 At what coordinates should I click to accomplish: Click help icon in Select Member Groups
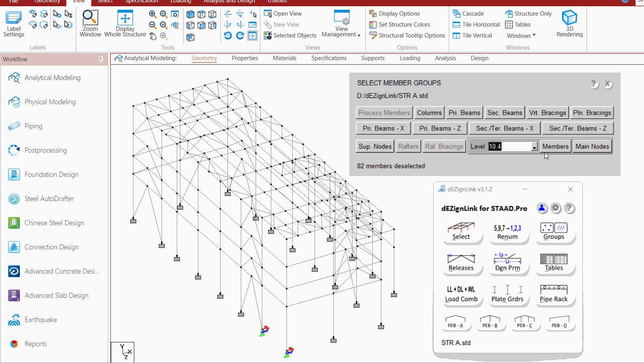[x=594, y=84]
